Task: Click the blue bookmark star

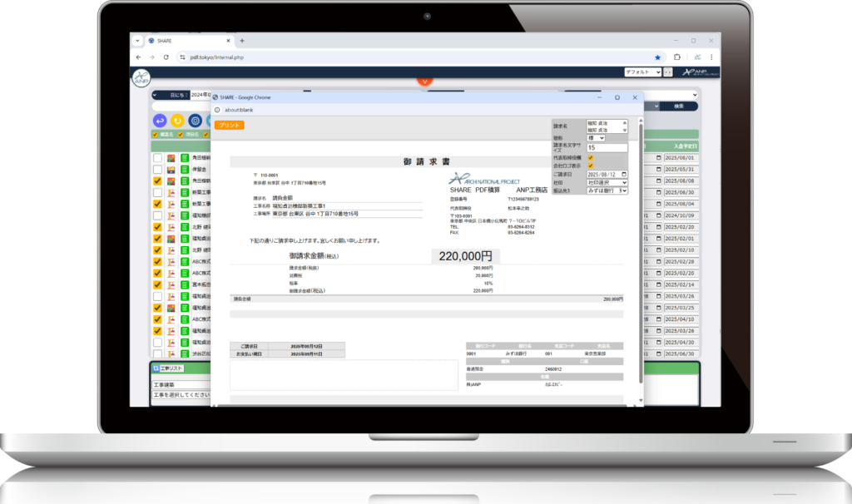Action: click(657, 57)
